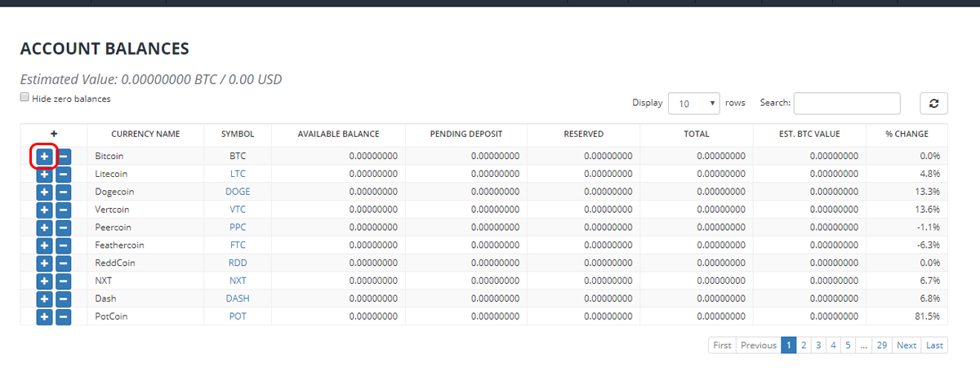This screenshot has height=376, width=980.
Task: Select the minus icon for Vertcoin
Action: 64,210
